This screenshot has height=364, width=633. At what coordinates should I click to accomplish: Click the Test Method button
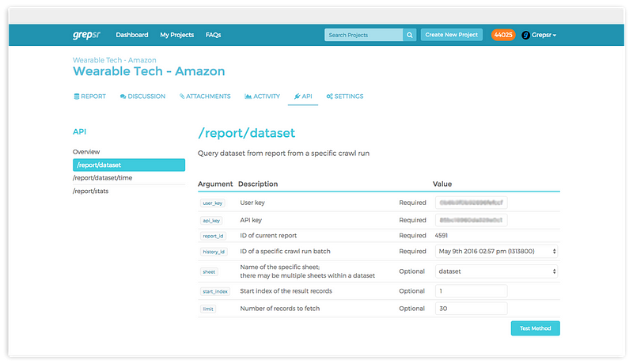(536, 328)
